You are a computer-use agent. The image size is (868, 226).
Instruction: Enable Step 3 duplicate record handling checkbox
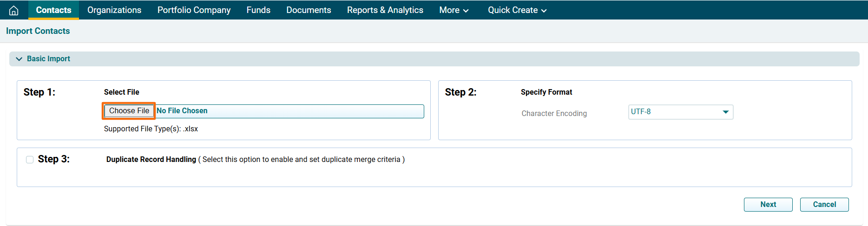coord(30,160)
